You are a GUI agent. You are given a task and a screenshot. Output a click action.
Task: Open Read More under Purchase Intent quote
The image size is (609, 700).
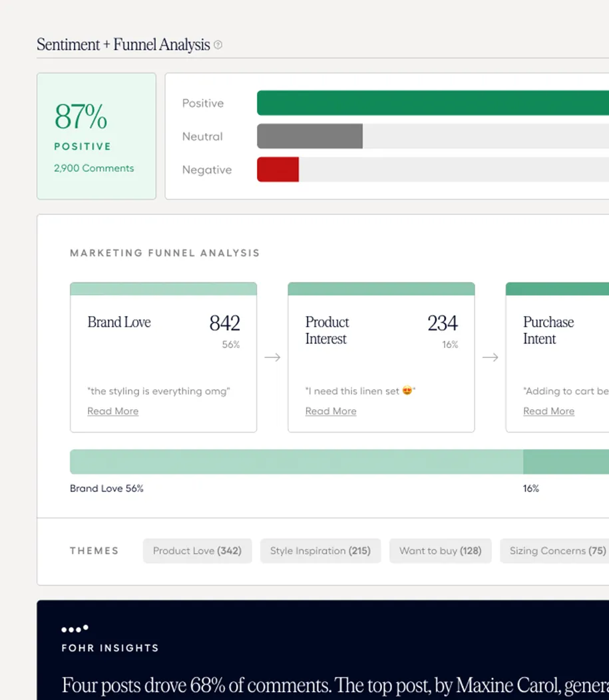548,411
